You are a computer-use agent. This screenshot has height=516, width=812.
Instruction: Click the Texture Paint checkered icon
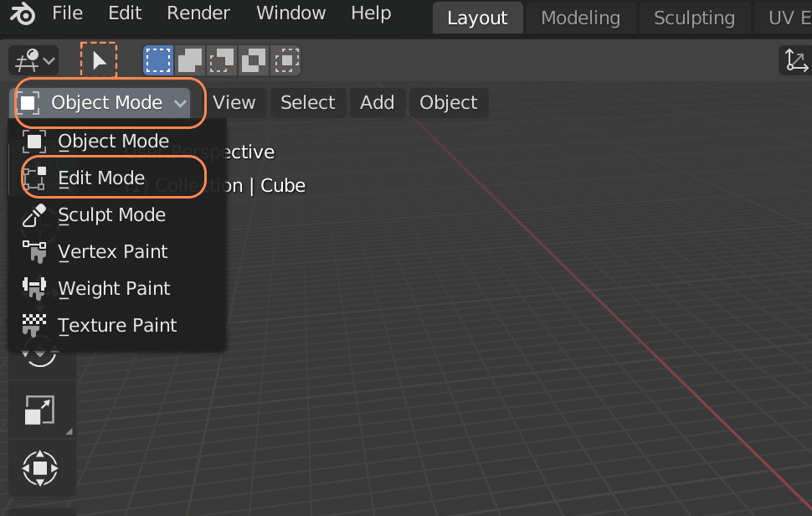[x=34, y=325]
